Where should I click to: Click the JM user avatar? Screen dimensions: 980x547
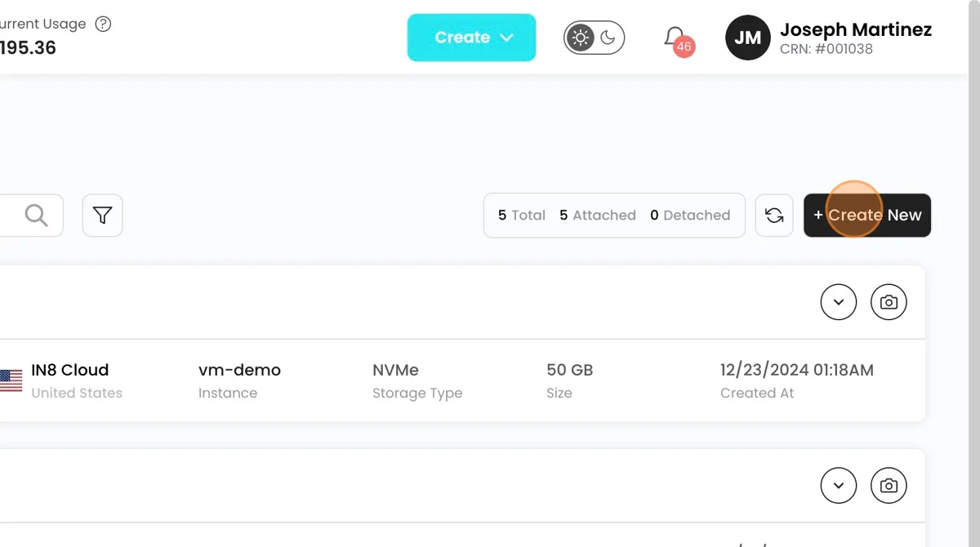pos(747,38)
